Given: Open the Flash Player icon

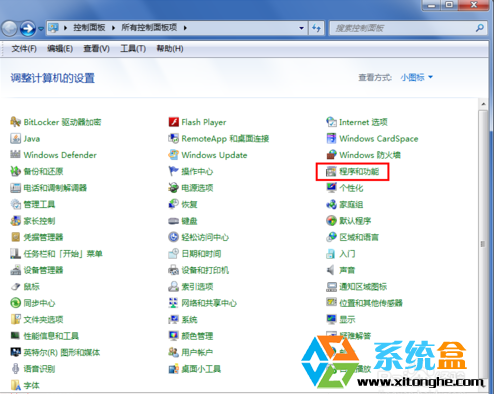Looking at the screenshot, I should [x=174, y=122].
